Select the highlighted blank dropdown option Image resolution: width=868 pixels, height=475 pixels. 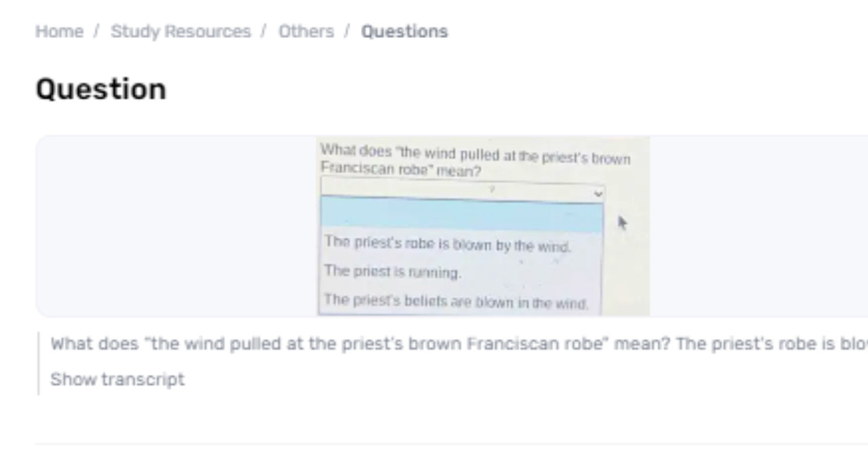coord(461,215)
